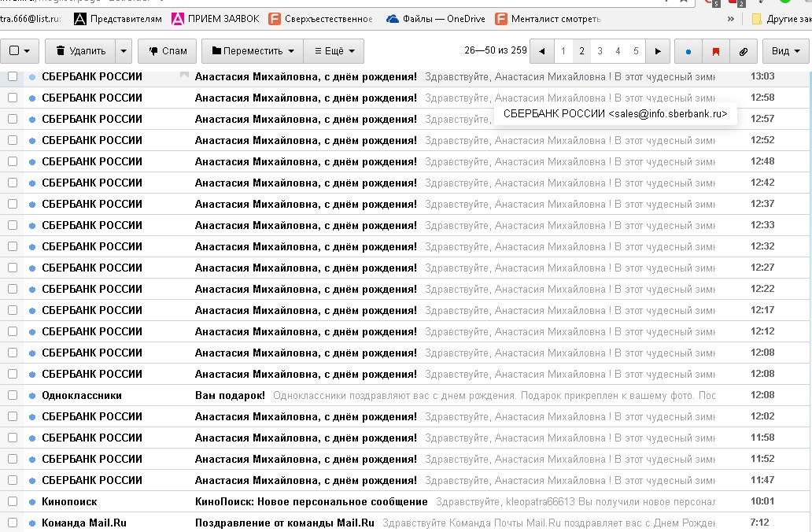Image resolution: width=812 pixels, height=532 pixels.
Task: Go to previous page with the left arrow
Action: click(542, 51)
